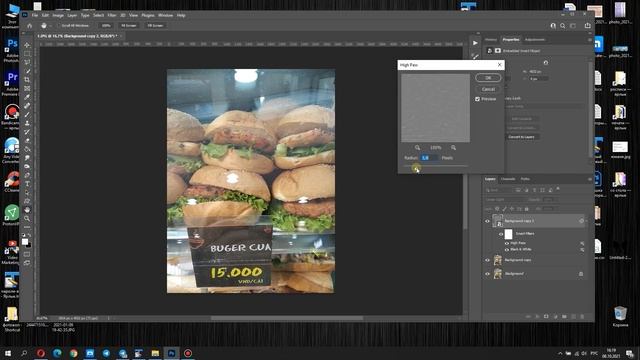Hide the Smart Filters mask visibility
Viewport: 640px width, 360px height.
(501, 234)
